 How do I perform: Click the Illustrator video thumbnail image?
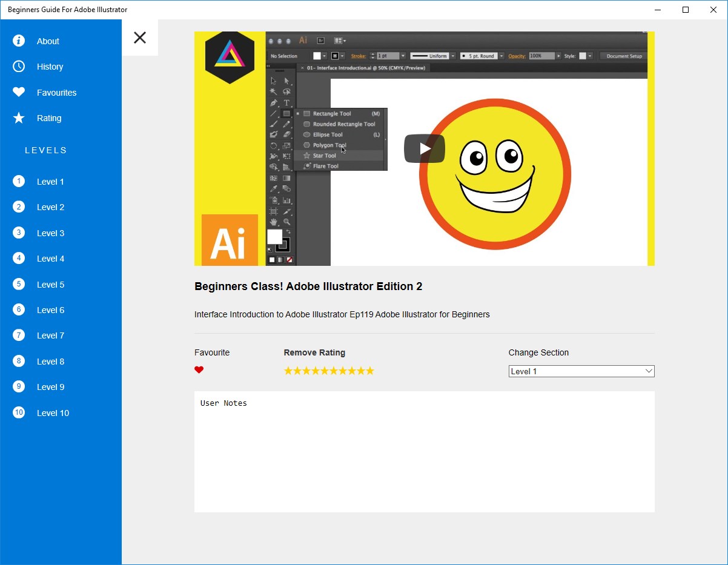click(425, 148)
